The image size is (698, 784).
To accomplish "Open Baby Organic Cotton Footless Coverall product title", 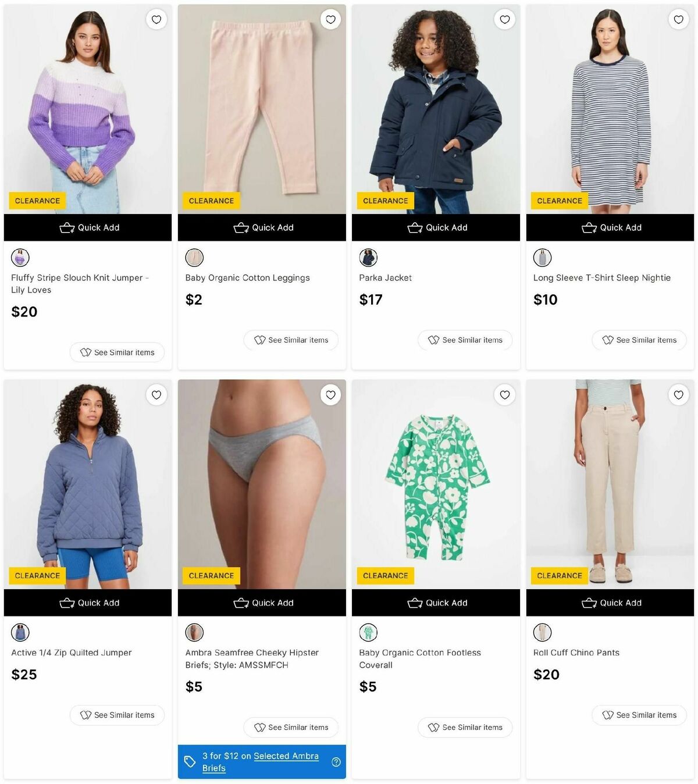I will 420,659.
